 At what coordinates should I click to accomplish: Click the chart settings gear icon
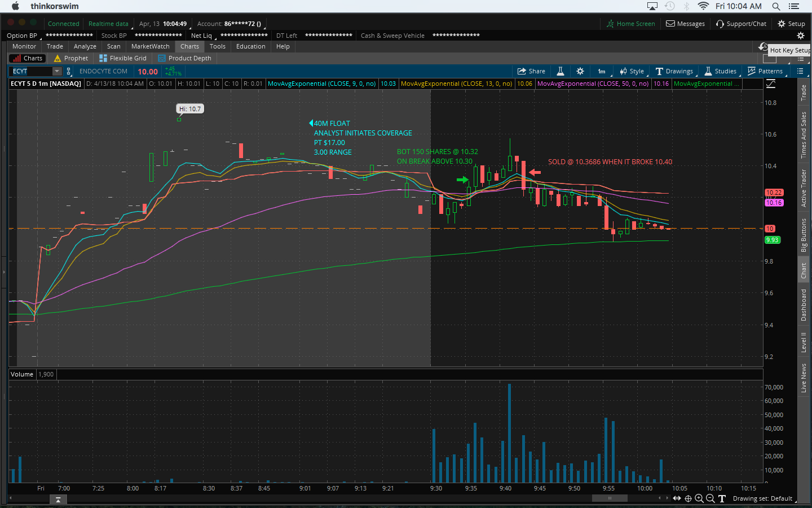[580, 71]
